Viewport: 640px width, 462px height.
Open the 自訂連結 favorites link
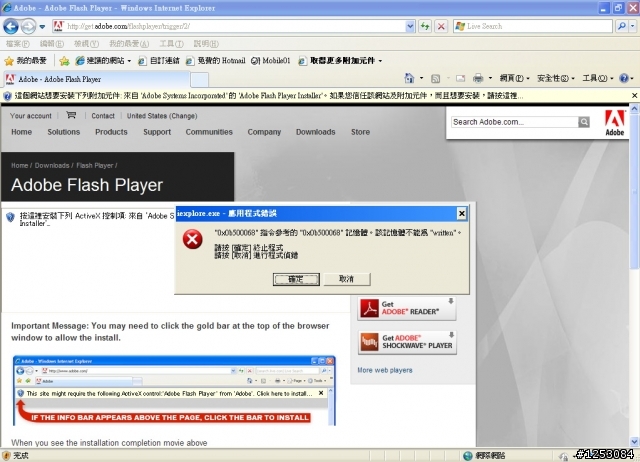point(159,61)
